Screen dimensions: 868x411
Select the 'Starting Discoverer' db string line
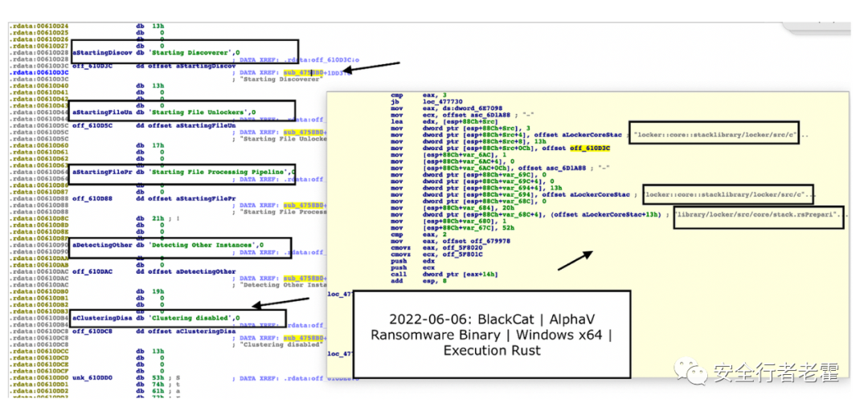(156, 52)
